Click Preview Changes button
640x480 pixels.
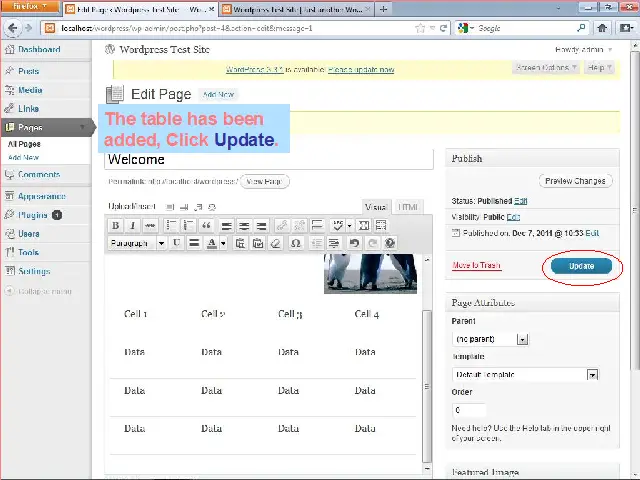[575, 181]
